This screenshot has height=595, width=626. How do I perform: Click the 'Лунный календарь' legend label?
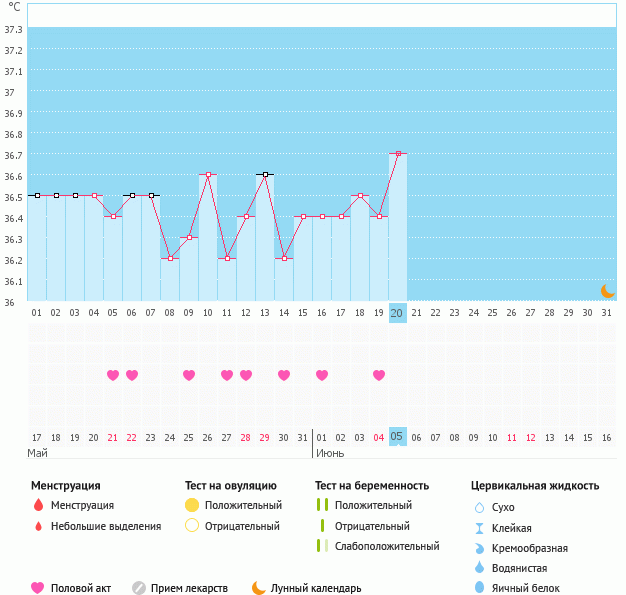[x=317, y=588]
